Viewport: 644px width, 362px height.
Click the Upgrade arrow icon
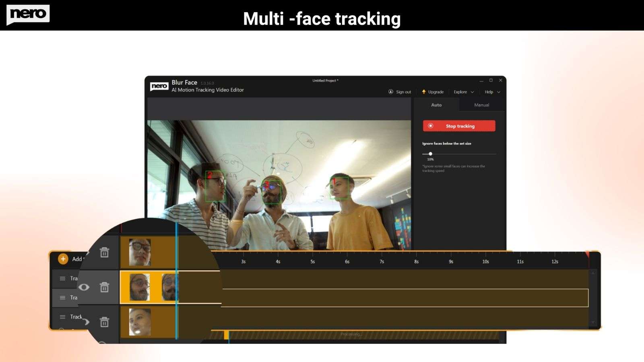click(424, 92)
